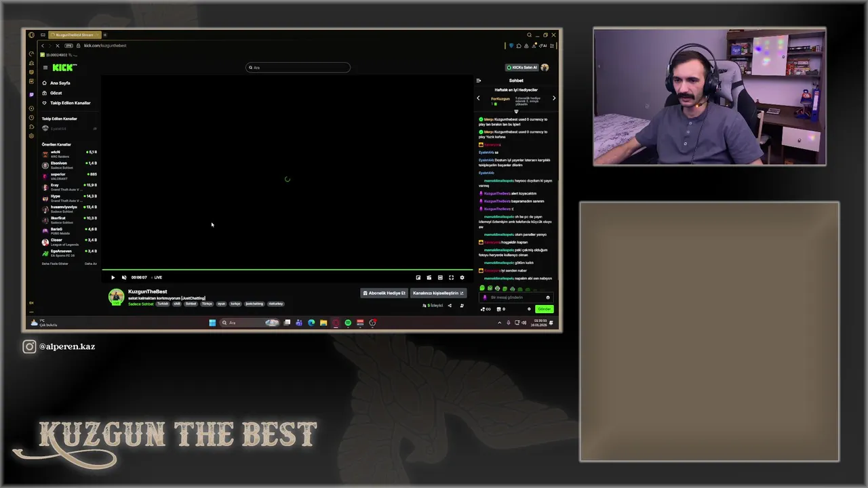Expand list with Daha Fazla Göster
Image resolution: width=868 pixels, height=488 pixels.
point(55,264)
